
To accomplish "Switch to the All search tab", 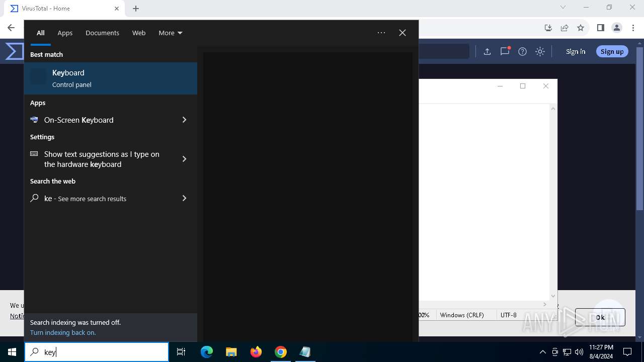I will pos(41,33).
